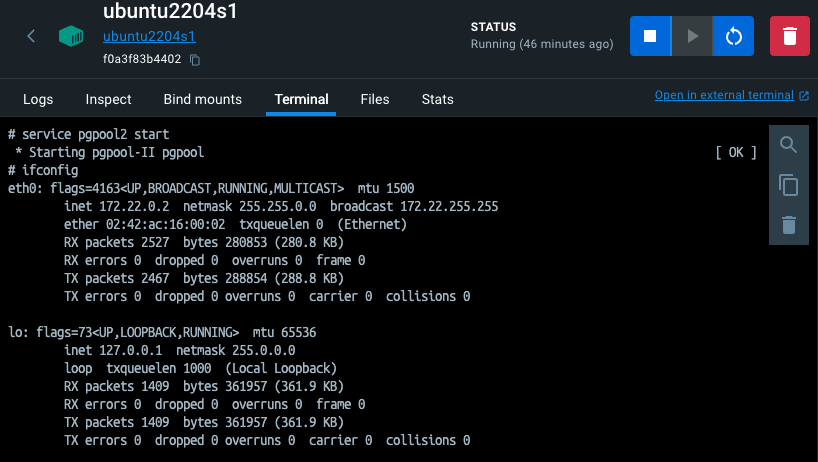Focus the terminal on the ifconfig output

coord(380,300)
